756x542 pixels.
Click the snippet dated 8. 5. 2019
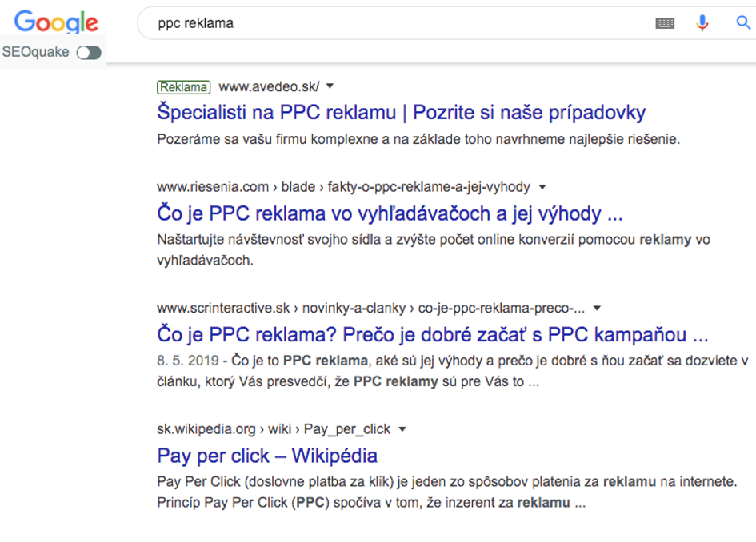pos(452,371)
